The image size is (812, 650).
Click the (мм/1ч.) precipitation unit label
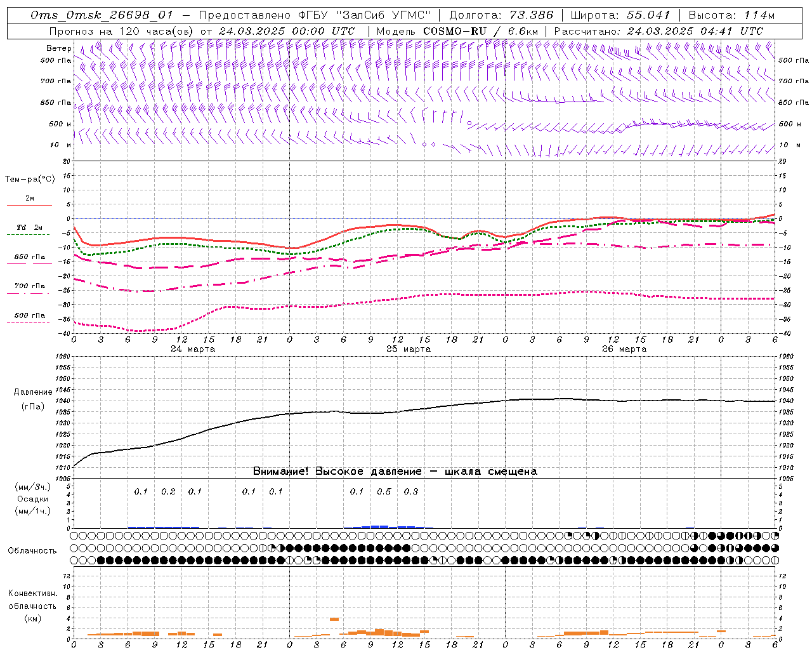point(32,511)
